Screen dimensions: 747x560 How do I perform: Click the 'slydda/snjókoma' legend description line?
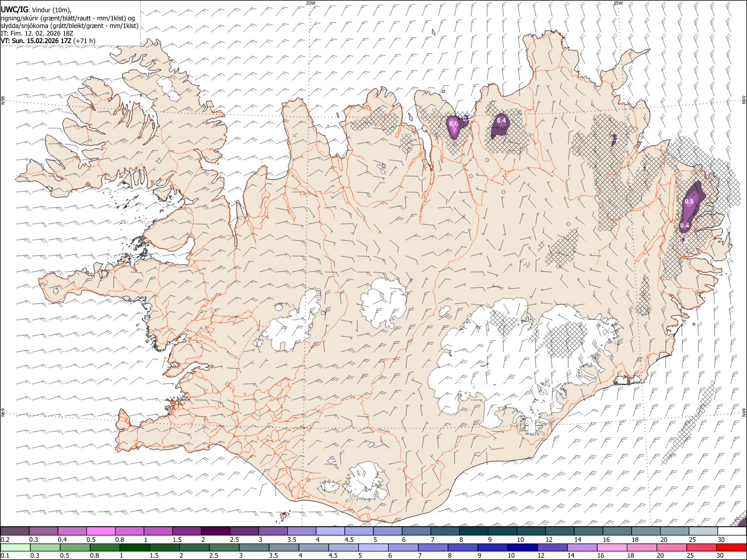[x=69, y=26]
